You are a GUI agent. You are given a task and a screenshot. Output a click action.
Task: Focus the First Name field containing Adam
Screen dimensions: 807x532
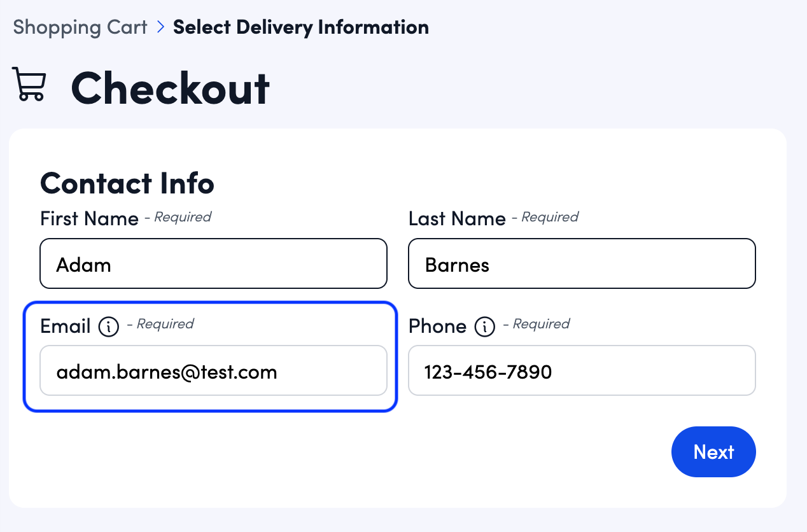(213, 264)
